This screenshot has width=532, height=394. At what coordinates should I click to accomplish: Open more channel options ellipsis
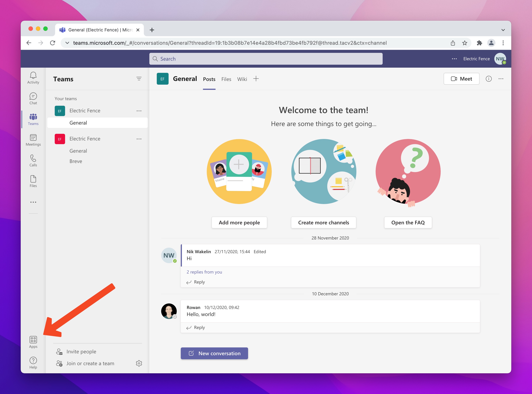(501, 79)
